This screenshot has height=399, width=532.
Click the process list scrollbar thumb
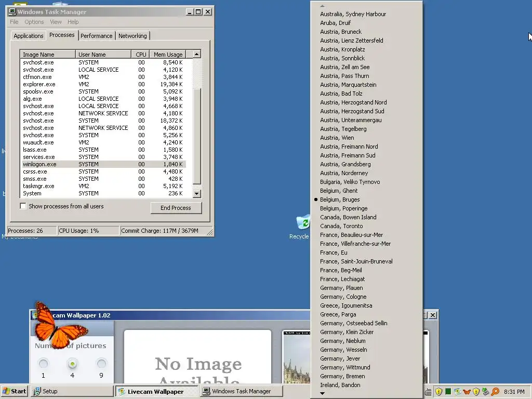point(197,136)
